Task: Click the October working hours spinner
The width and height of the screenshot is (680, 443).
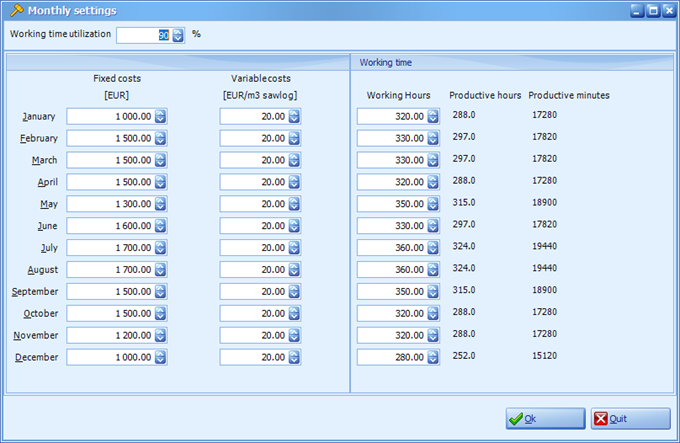Action: [433, 313]
